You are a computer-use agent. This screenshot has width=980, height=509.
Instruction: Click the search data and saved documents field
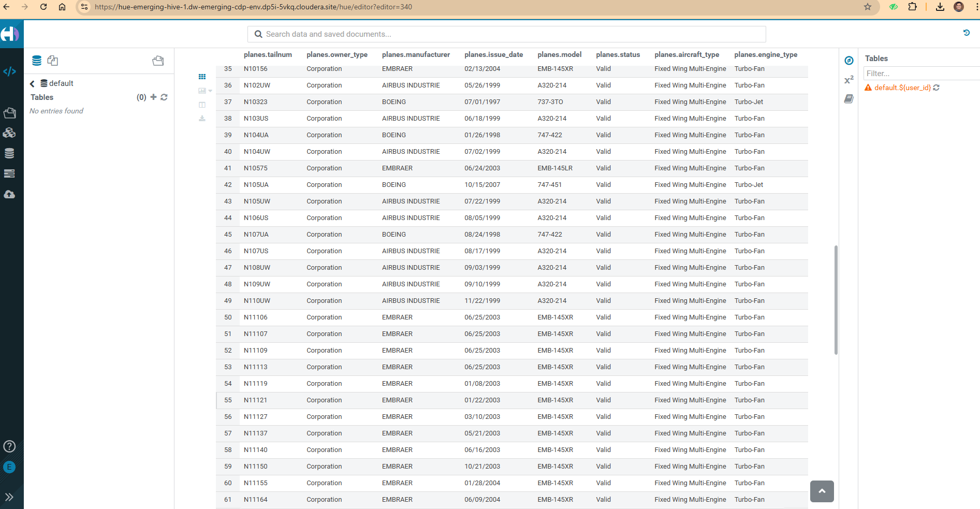point(506,34)
